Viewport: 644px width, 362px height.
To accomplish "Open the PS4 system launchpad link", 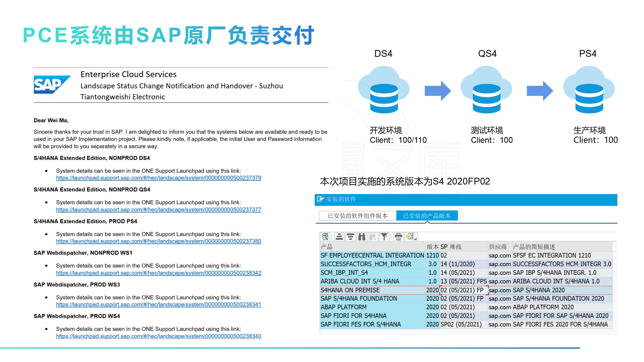I will pos(158,241).
